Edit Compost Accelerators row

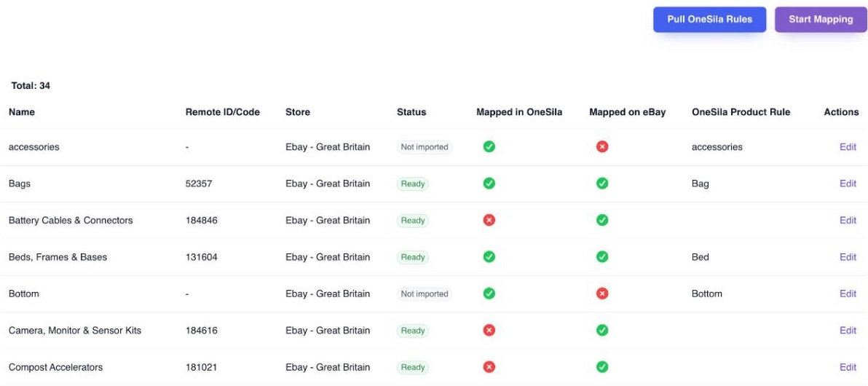(x=848, y=367)
